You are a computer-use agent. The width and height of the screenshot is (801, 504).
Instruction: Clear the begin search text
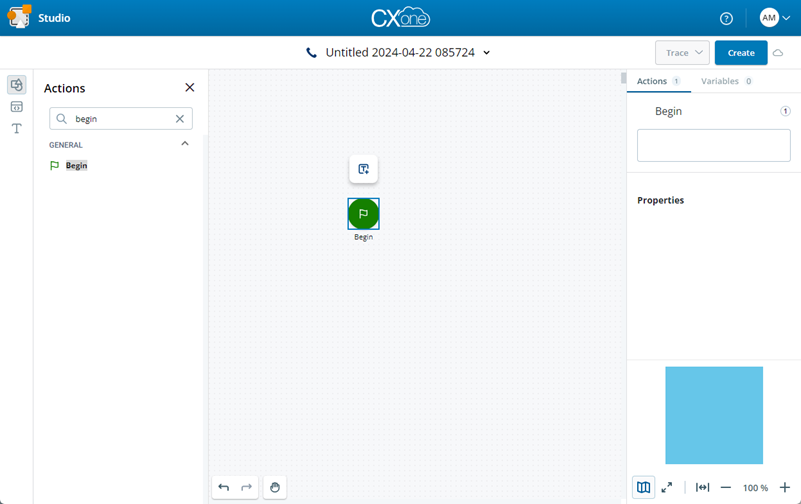click(180, 119)
